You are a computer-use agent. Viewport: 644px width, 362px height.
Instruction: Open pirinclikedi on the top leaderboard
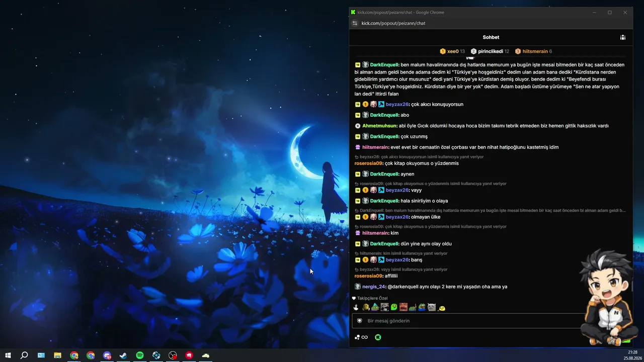[491, 51]
